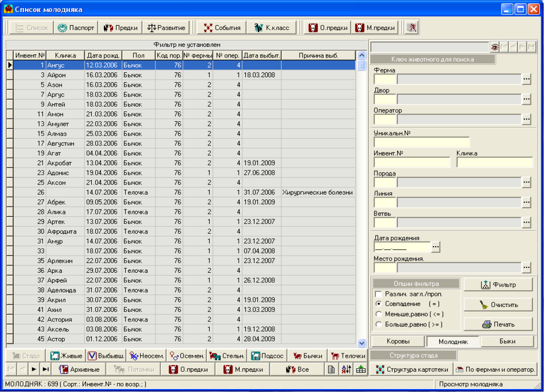Click the scrollbar thumb of the animal table
Viewport: 544px width, 392px height.
(x=361, y=65)
